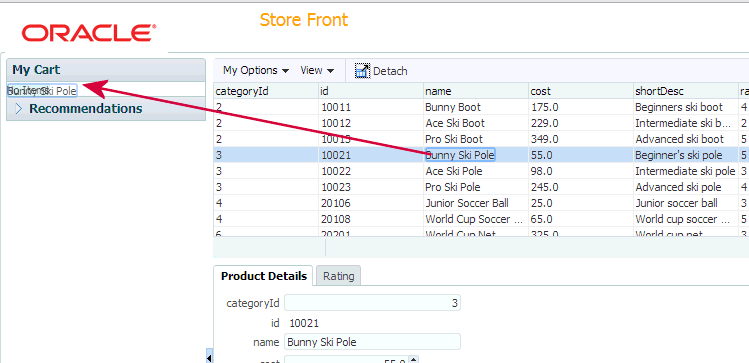Click the cost cell 245.0

(x=545, y=187)
